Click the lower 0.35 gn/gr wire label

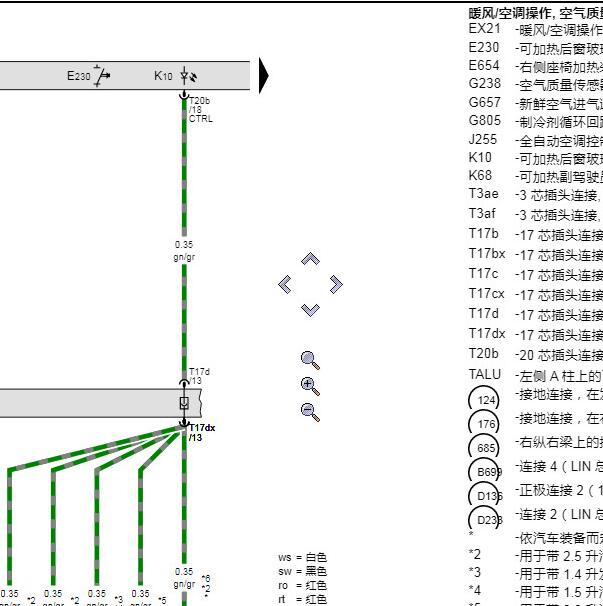pyautogui.click(x=184, y=578)
